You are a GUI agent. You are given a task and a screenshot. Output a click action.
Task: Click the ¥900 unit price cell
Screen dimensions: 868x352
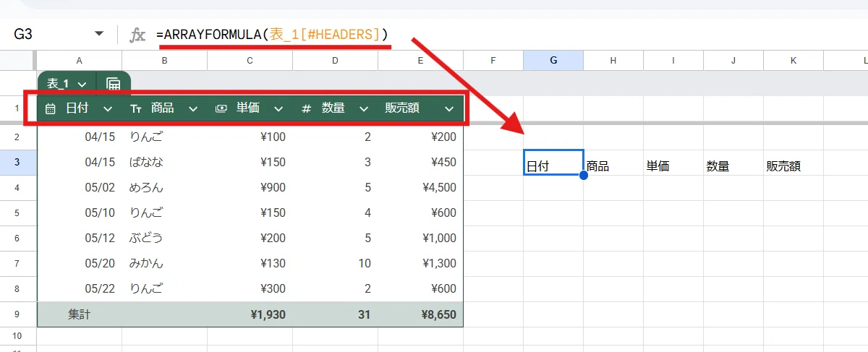pos(250,187)
